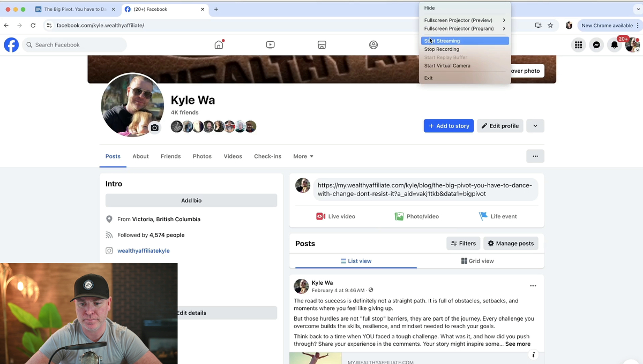Select Stop Recording in the menu

[465, 49]
